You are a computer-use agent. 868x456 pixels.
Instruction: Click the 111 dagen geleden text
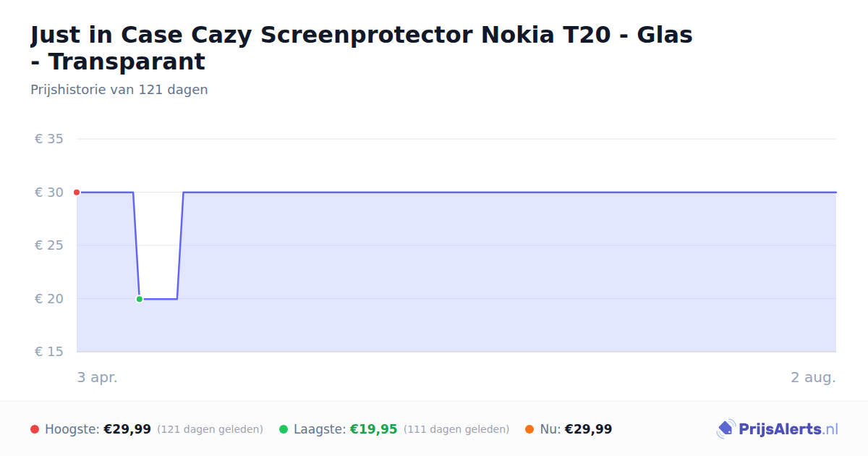(x=456, y=429)
